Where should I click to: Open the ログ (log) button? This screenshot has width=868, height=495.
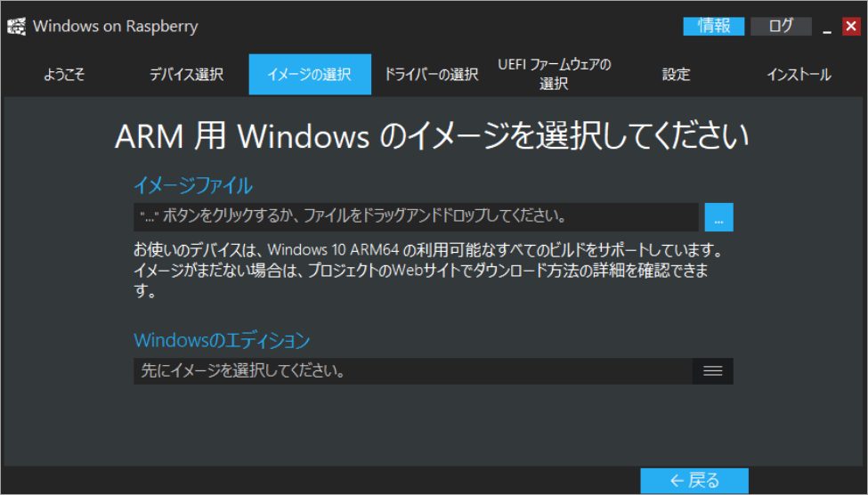click(781, 26)
